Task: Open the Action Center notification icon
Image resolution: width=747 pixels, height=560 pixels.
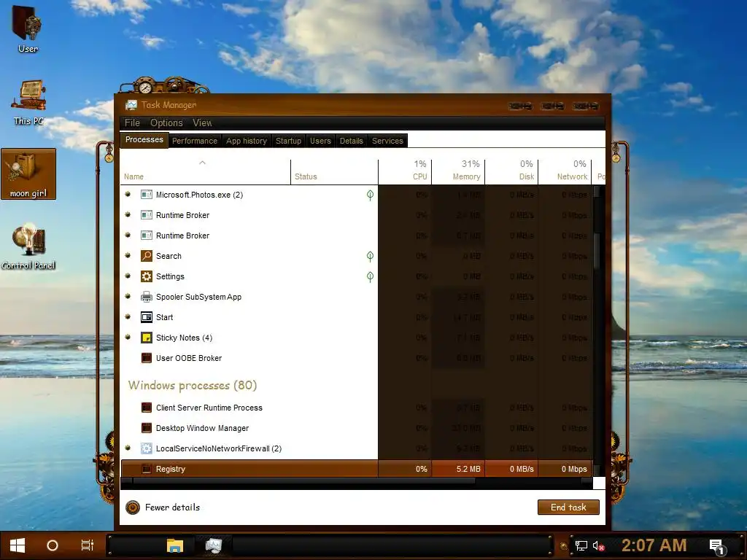Action: [717, 547]
